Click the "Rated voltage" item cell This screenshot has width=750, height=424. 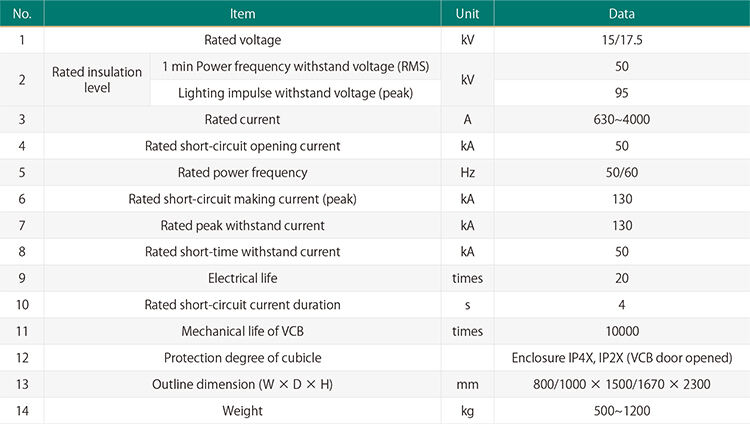(242, 40)
